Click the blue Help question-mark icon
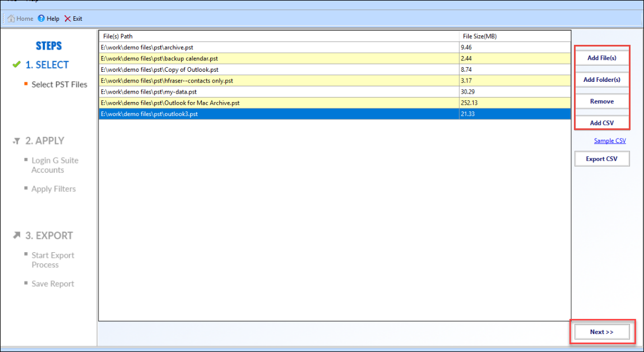The width and height of the screenshot is (644, 352). point(41,18)
